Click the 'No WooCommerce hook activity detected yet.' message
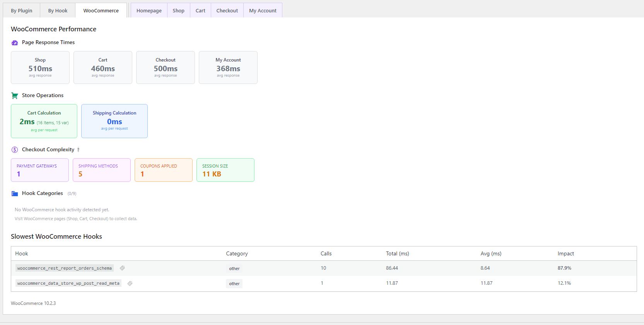This screenshot has width=644, height=325. (x=62, y=210)
